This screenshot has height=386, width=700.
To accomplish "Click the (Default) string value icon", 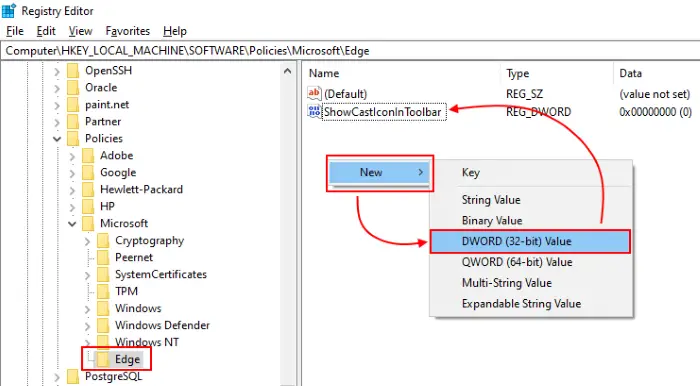I will click(314, 94).
